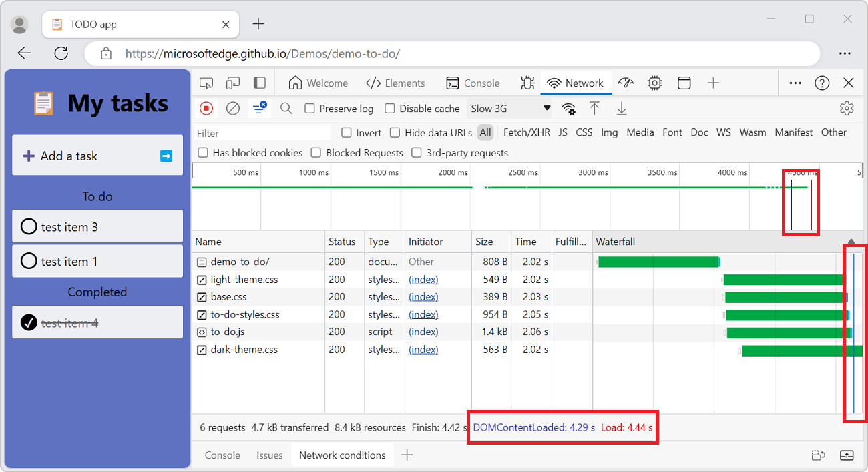Import a HAR file
This screenshot has width=868, height=472.
pyautogui.click(x=595, y=108)
